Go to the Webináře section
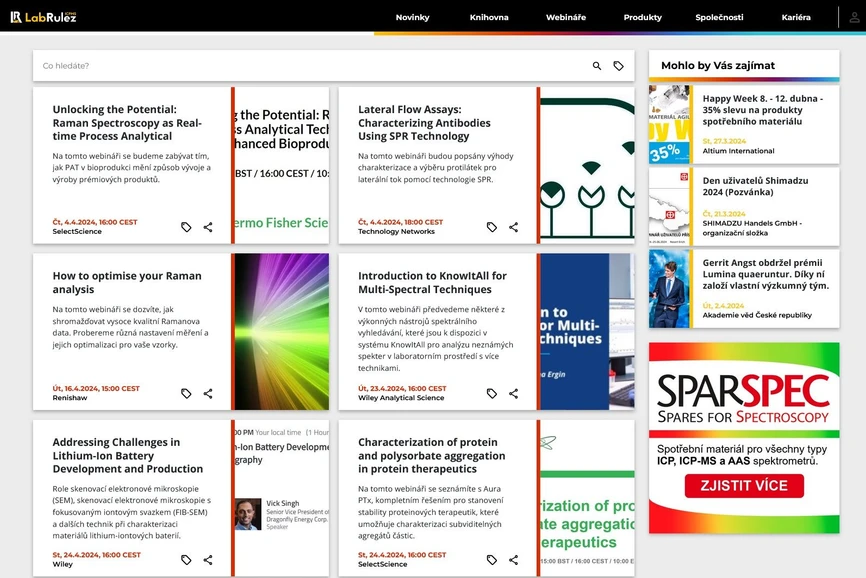 tap(566, 17)
